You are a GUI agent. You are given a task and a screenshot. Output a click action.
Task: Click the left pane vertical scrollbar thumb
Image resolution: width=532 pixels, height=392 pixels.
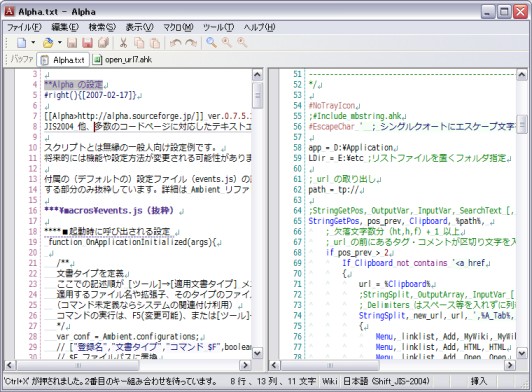pos(258,95)
